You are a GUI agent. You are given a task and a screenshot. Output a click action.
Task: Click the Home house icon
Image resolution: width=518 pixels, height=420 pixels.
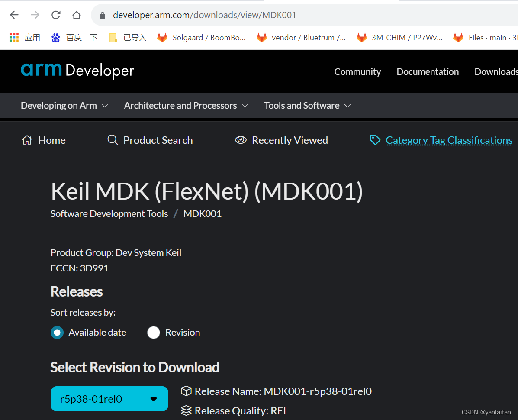27,140
